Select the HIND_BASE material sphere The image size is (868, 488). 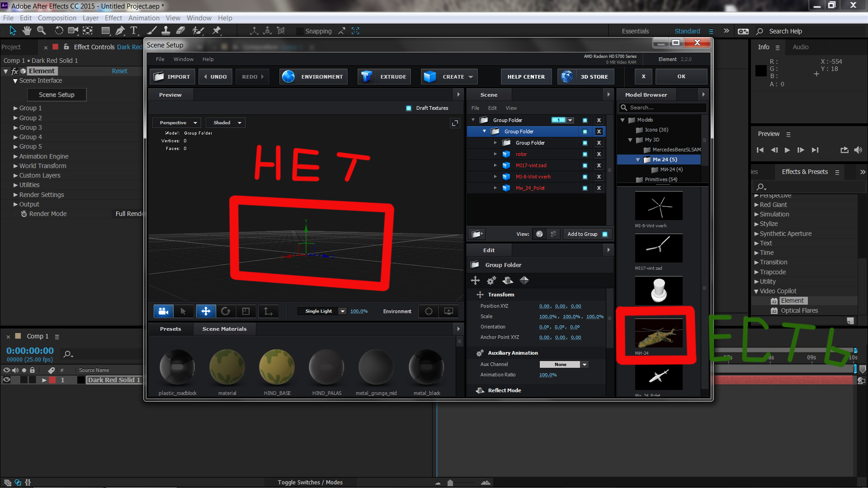(x=277, y=367)
